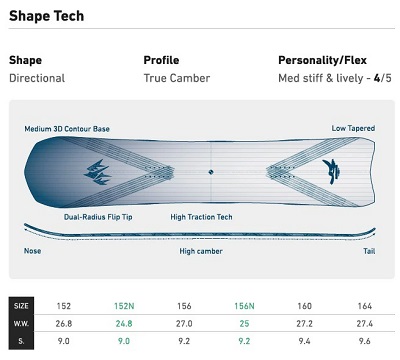This screenshot has height=360, width=400.
Task: Click the SIZE row header
Action: pos(21,306)
